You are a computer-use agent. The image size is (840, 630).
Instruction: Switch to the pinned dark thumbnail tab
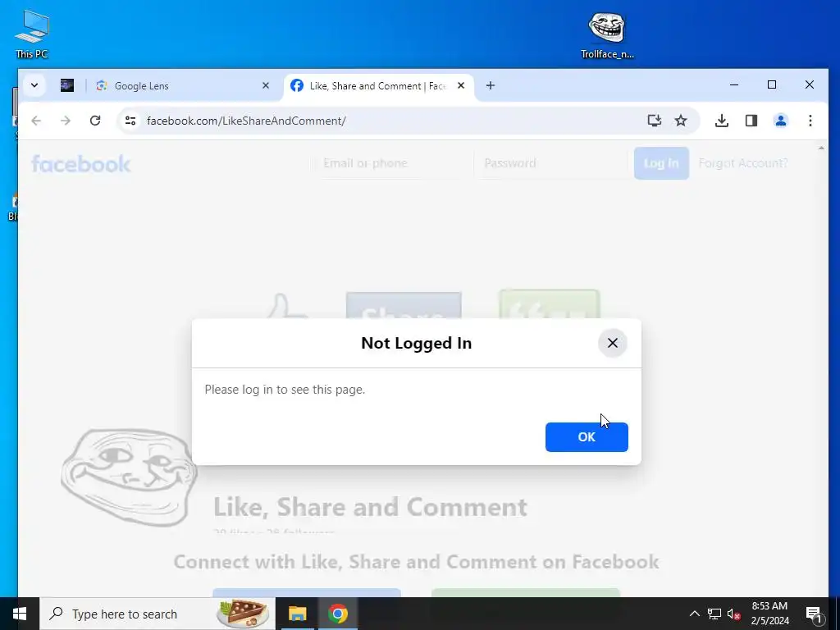click(67, 85)
